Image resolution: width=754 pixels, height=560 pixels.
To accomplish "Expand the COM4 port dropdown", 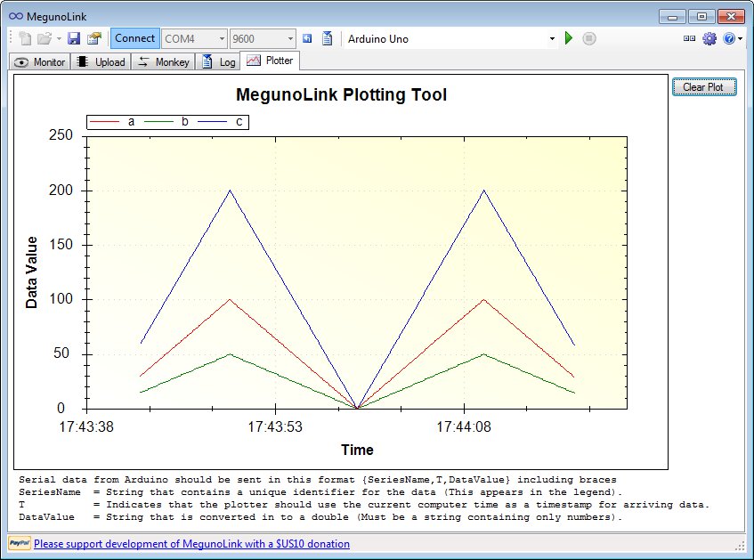I will tap(220, 38).
